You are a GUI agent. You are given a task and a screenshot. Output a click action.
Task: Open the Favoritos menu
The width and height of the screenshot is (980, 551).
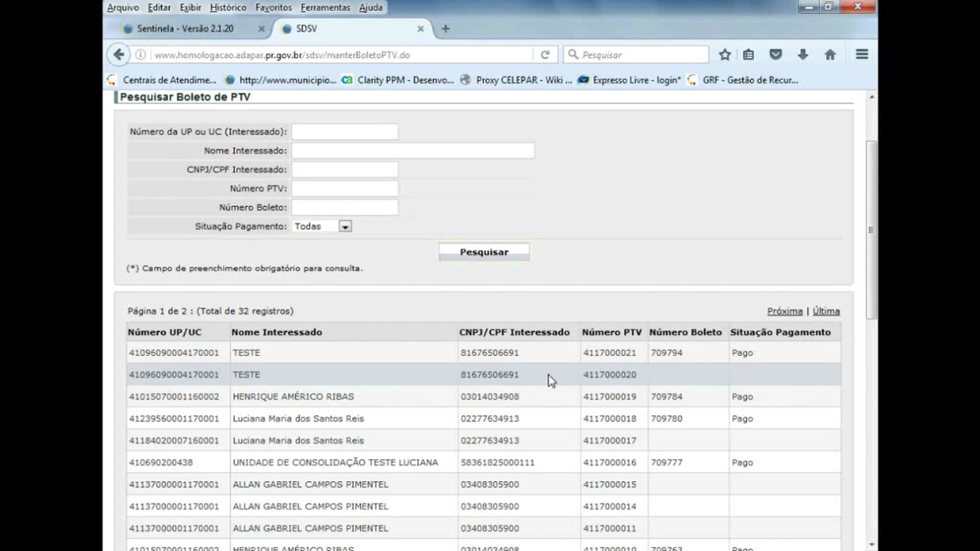pyautogui.click(x=274, y=7)
